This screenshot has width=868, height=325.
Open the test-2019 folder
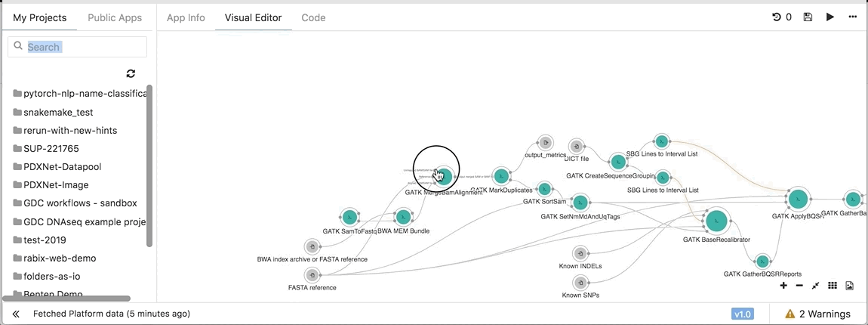coord(39,240)
